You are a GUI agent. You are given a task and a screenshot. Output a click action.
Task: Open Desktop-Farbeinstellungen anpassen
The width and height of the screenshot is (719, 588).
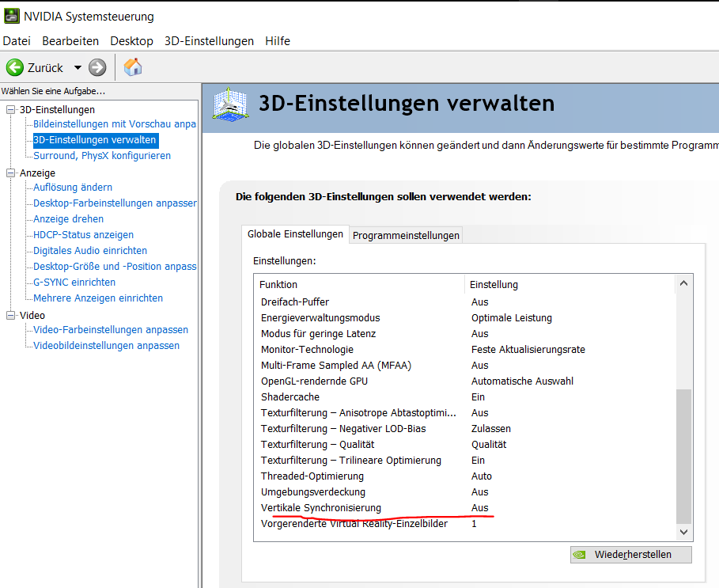click(x=115, y=203)
